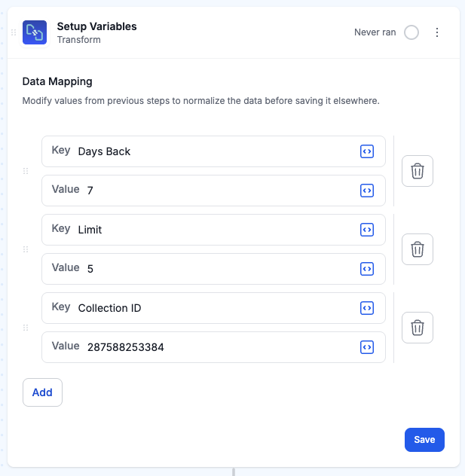This screenshot has width=465, height=476.
Task: Grab the drag handle of the Limit row
Action: [x=26, y=249]
